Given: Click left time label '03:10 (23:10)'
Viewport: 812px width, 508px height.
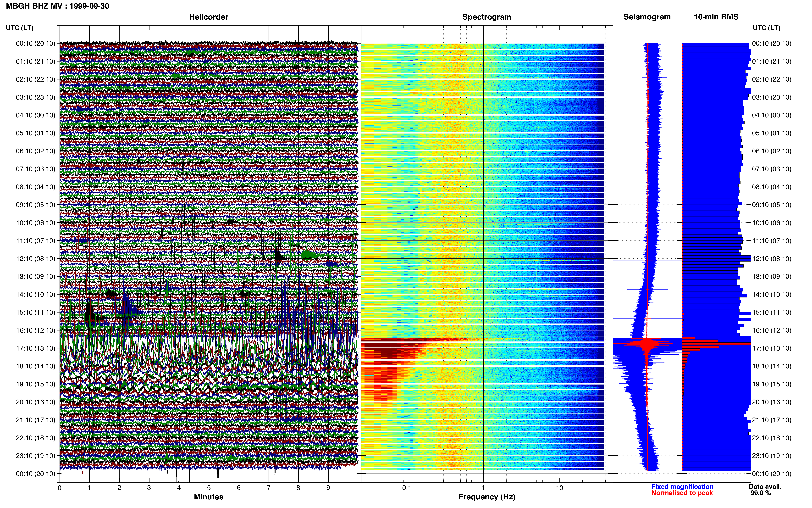Looking at the screenshot, I should pos(36,97).
